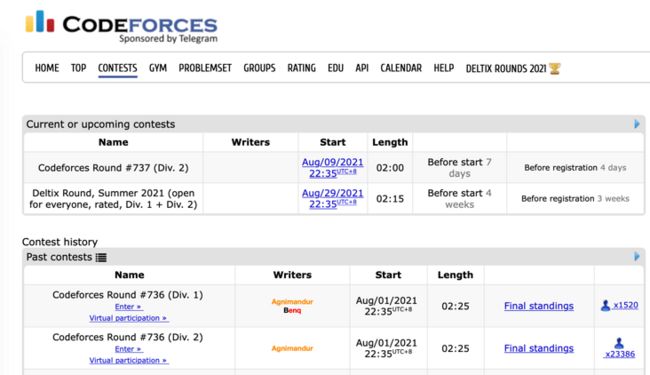Open the Aug/29/2021 start time link
This screenshot has width=650, height=375.
point(332,198)
